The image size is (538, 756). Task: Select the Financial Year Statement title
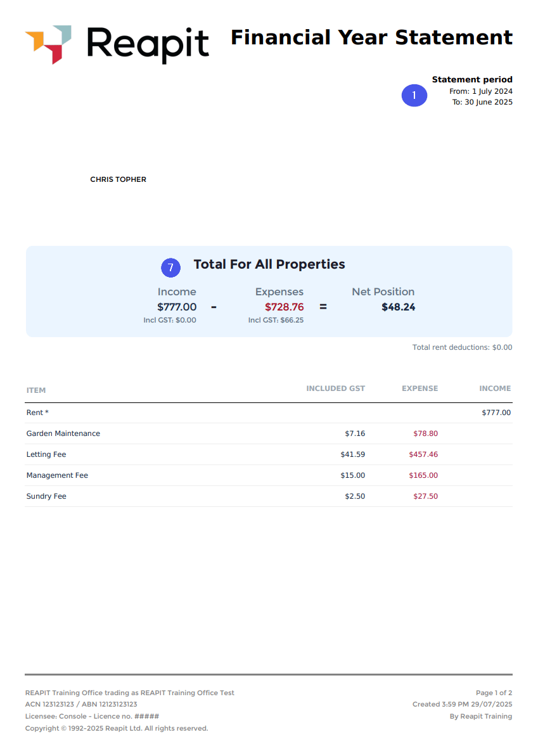(x=372, y=37)
